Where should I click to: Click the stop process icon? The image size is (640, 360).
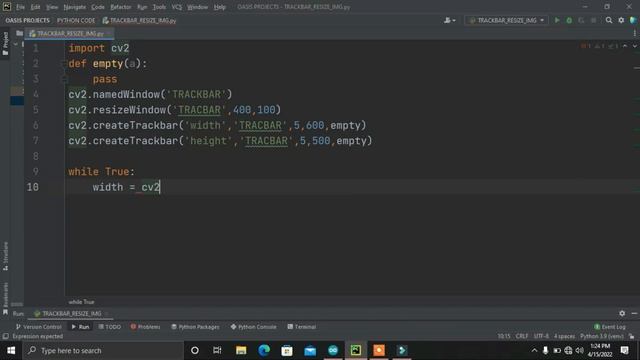(593, 20)
